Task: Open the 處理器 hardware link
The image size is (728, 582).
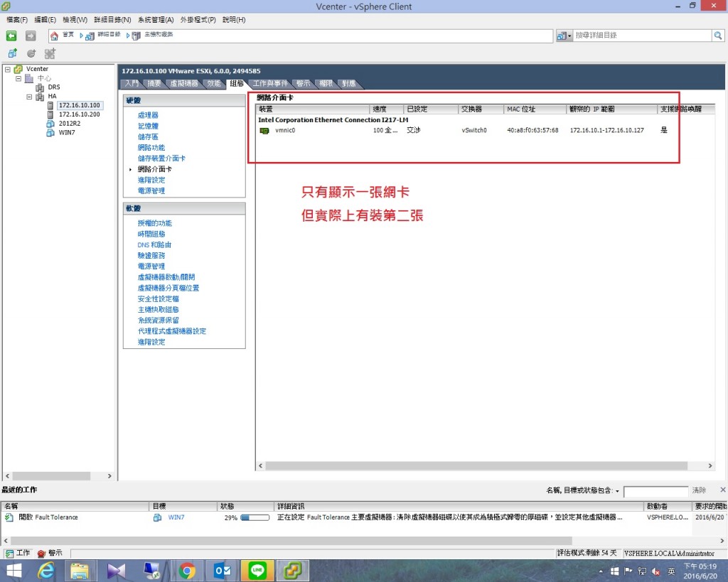Action: pos(148,115)
